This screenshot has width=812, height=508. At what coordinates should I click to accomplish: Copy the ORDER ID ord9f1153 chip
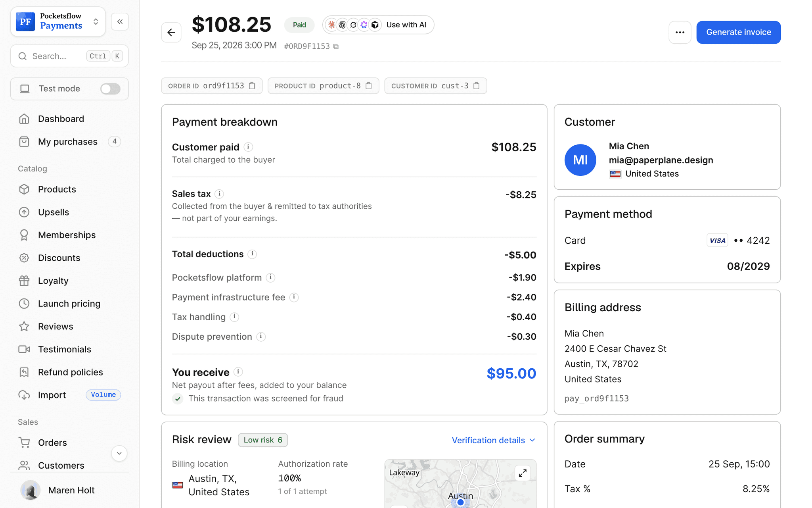252,86
